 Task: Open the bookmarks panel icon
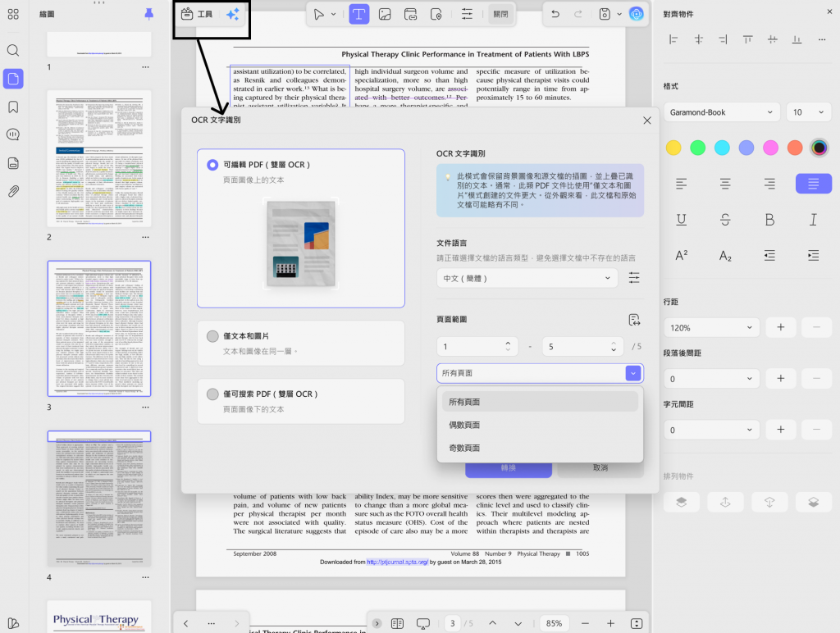[x=13, y=107]
